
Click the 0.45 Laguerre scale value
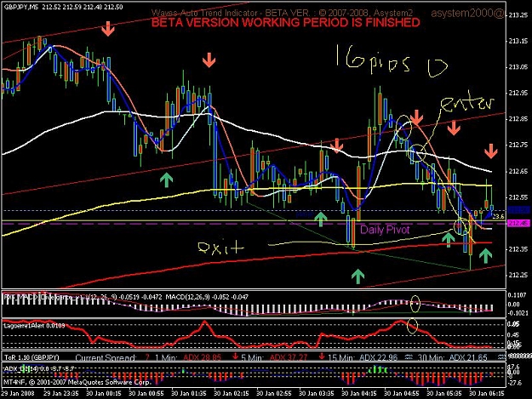(513, 335)
